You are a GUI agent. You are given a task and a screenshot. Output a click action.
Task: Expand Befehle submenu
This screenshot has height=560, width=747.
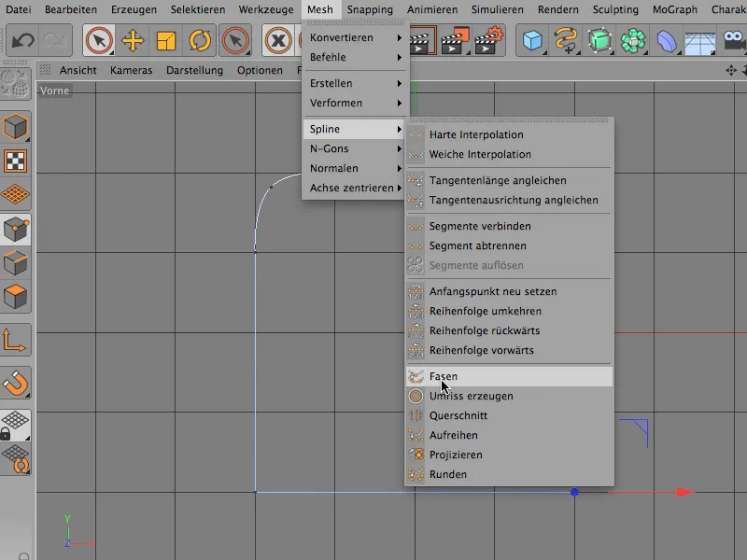(x=356, y=57)
